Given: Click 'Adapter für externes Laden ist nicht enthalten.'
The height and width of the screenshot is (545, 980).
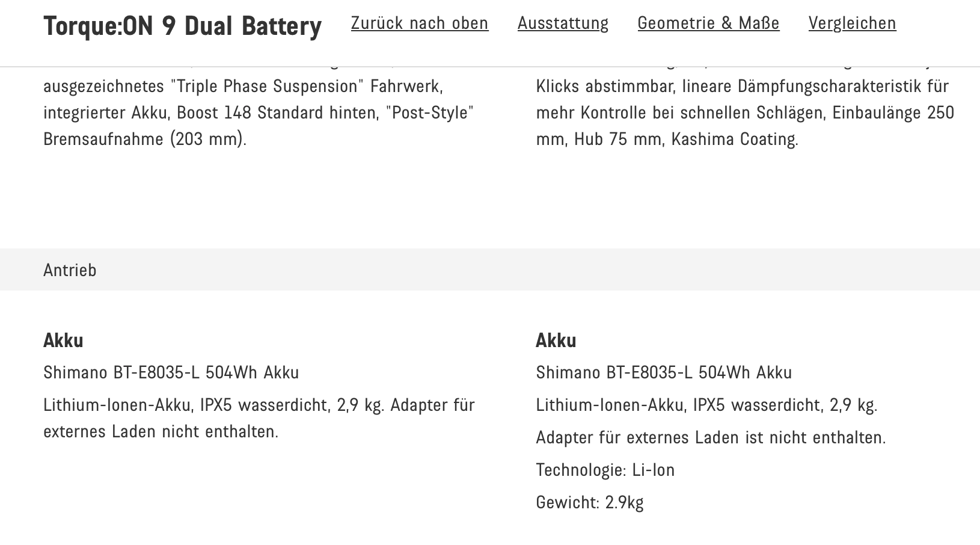Looking at the screenshot, I should [x=711, y=438].
